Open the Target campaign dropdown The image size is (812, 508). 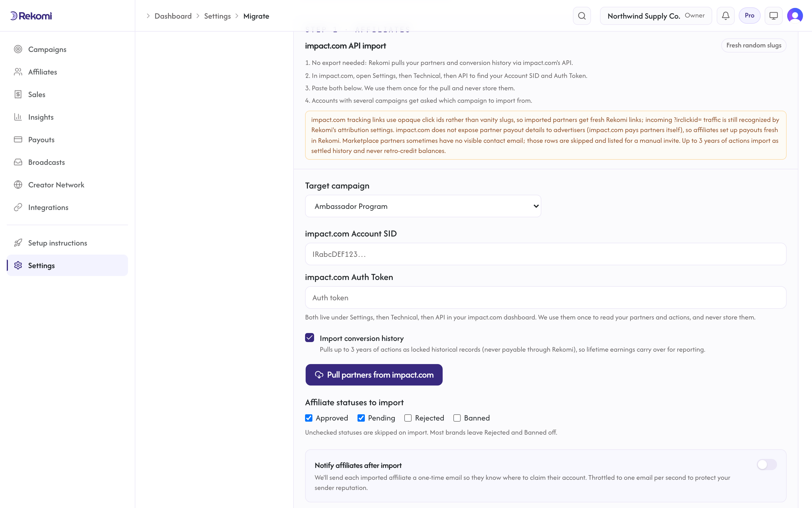pos(423,206)
